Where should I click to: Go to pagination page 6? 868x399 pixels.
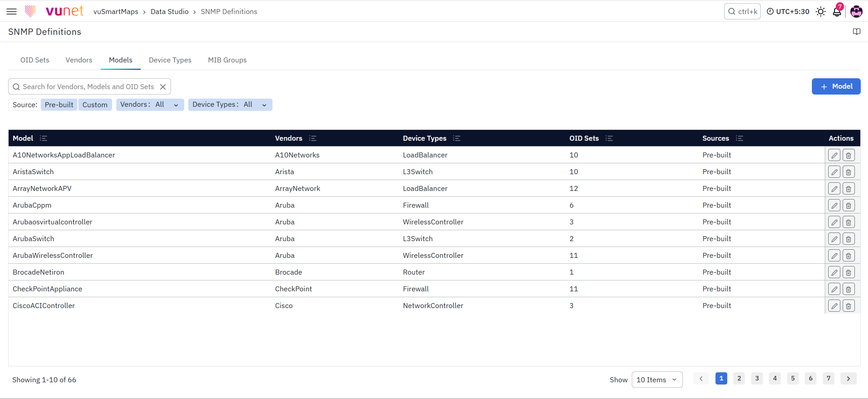tap(811, 379)
